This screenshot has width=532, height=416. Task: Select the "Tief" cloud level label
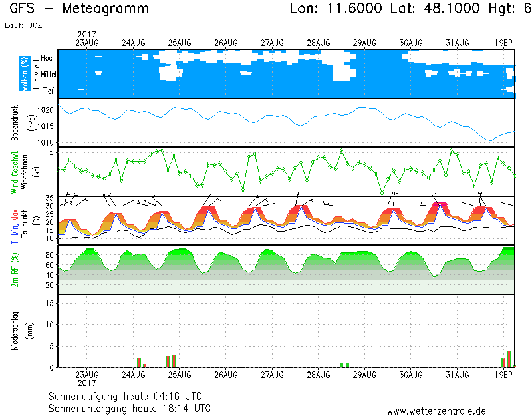(x=48, y=91)
